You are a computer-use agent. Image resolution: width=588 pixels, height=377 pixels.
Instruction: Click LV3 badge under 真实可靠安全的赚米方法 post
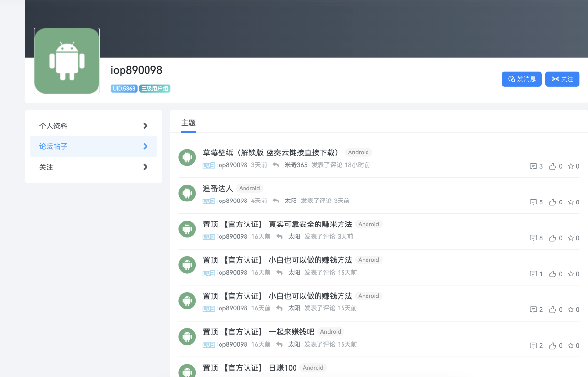point(209,237)
